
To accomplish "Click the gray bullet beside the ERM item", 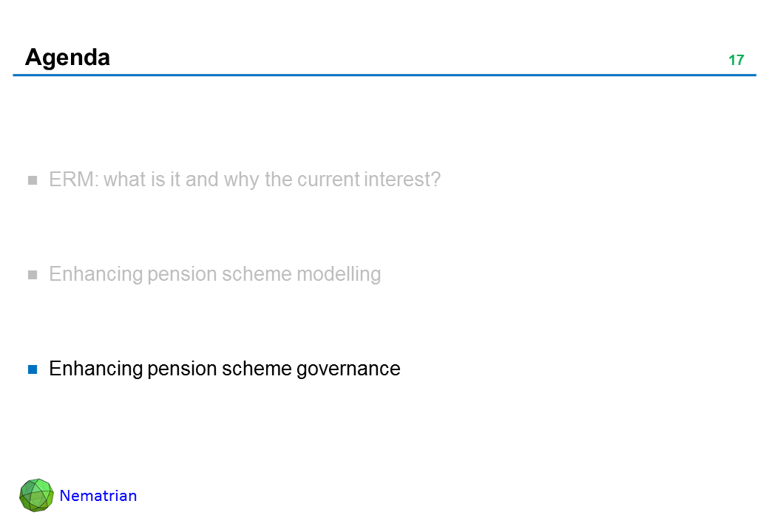I will 33,180.
